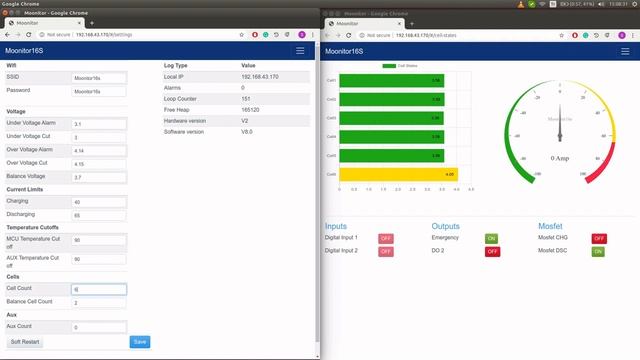Viewport: 640px width, 360px height.
Task: Click history extension icon in left window toolbar
Action: pos(276,35)
